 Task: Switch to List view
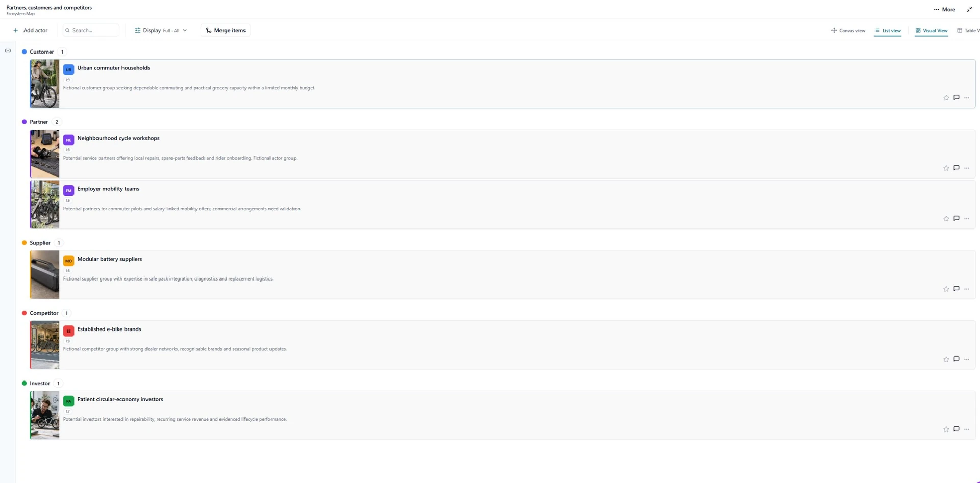pyautogui.click(x=888, y=31)
